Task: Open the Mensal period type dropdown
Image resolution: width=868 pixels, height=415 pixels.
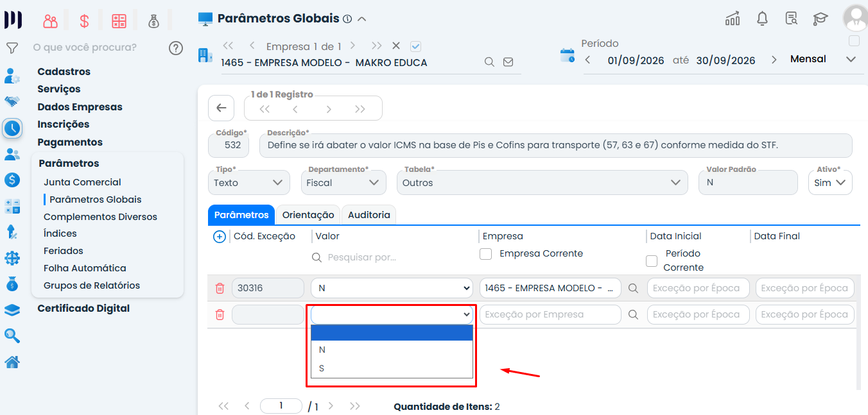Action: point(824,60)
